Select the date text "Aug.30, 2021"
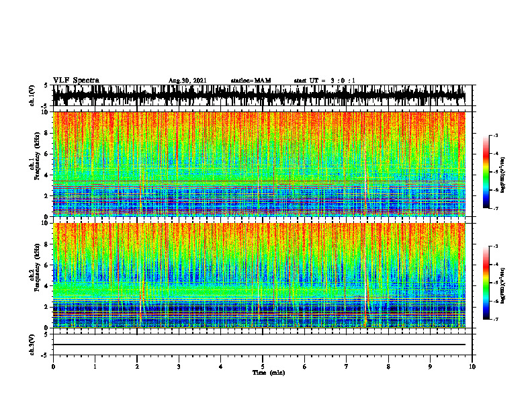Image resolution: width=532 pixels, height=411 pixels. [187, 81]
